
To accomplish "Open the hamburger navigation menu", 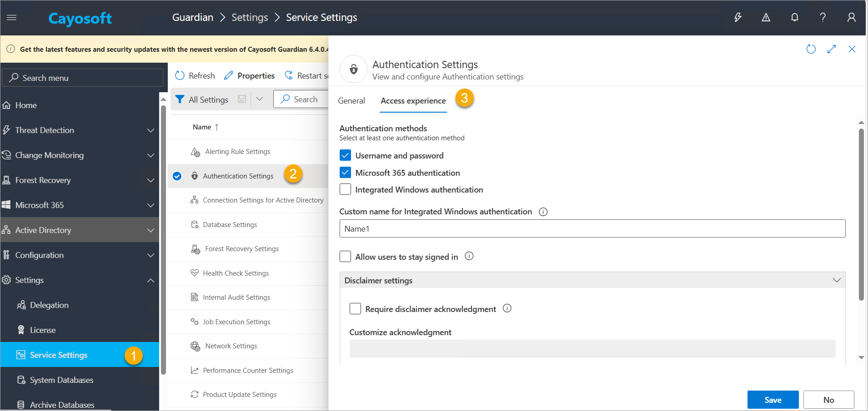I will pyautogui.click(x=12, y=17).
